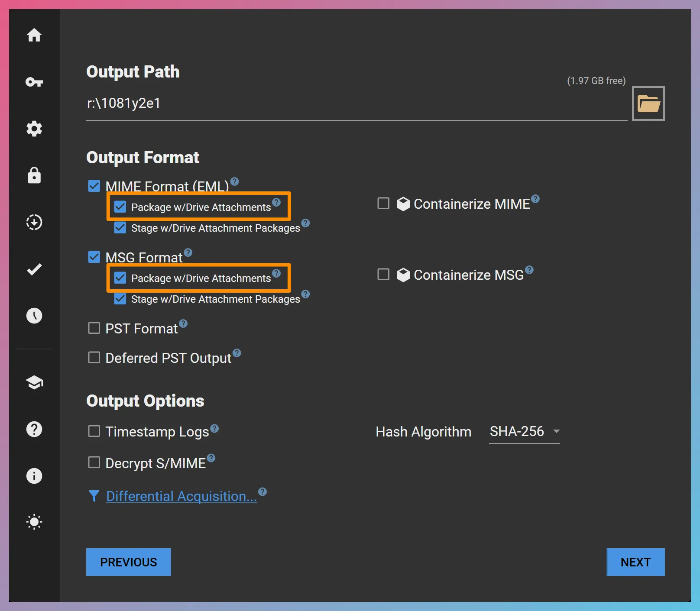Click the home icon in sidebar
This screenshot has height=611, width=700.
(34, 35)
